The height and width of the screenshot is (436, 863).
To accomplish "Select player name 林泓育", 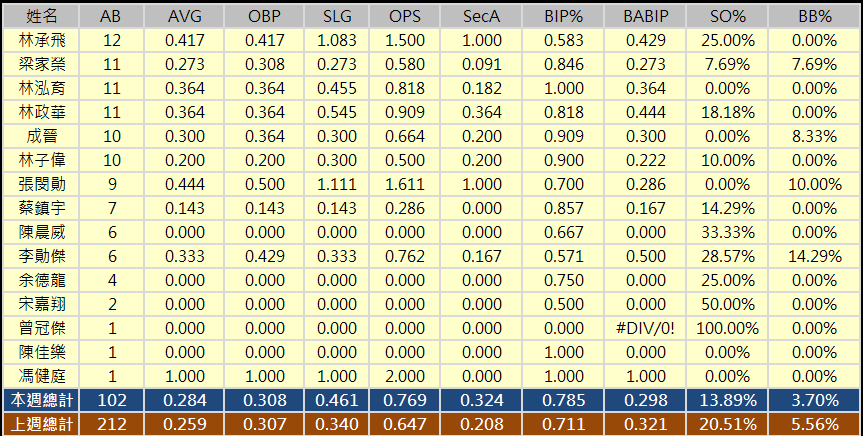I will point(42,88).
